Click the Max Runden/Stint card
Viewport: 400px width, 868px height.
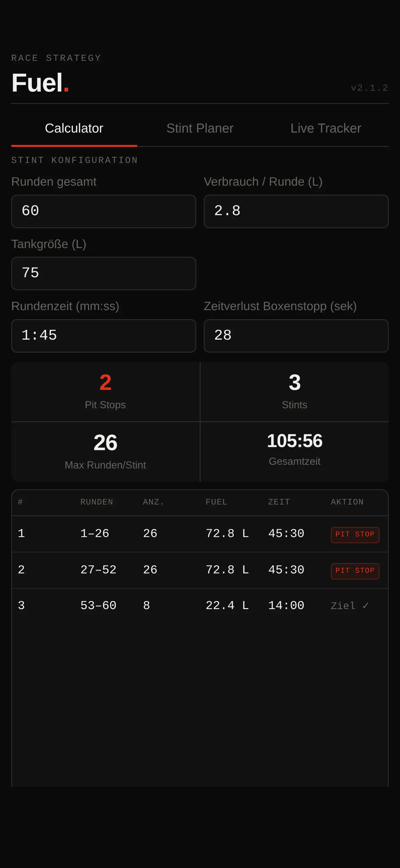click(105, 452)
